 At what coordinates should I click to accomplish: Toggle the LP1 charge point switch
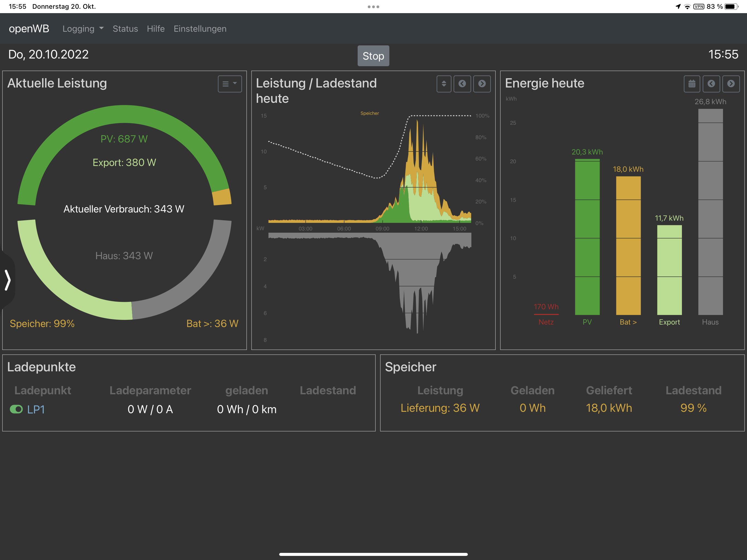(16, 409)
